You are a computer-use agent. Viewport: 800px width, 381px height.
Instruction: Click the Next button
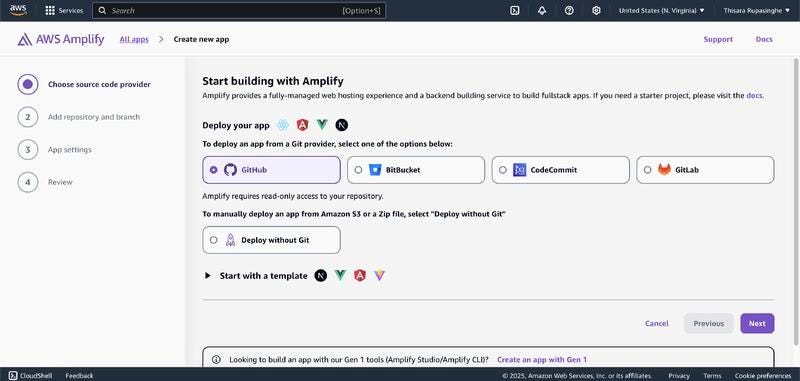coord(757,323)
